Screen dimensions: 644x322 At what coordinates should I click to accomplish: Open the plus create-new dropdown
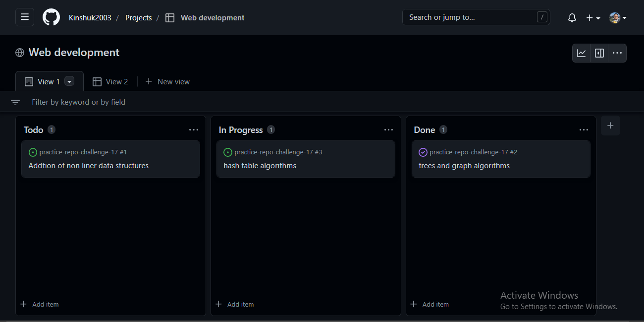[x=593, y=17]
